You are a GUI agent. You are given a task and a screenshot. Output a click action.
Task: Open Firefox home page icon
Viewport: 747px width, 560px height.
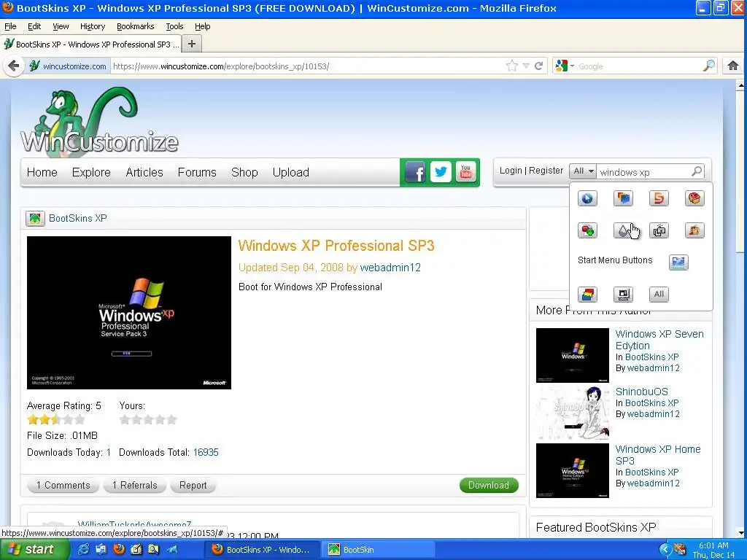tap(732, 66)
